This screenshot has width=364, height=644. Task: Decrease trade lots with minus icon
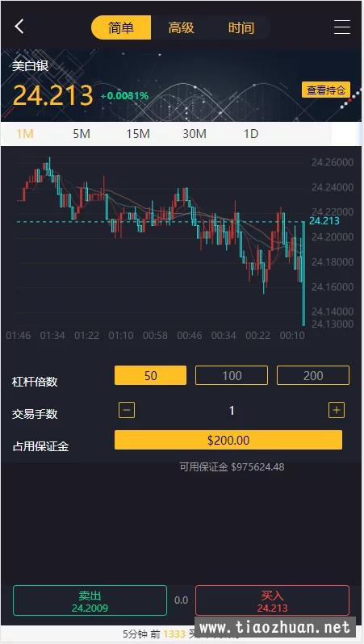point(127,410)
